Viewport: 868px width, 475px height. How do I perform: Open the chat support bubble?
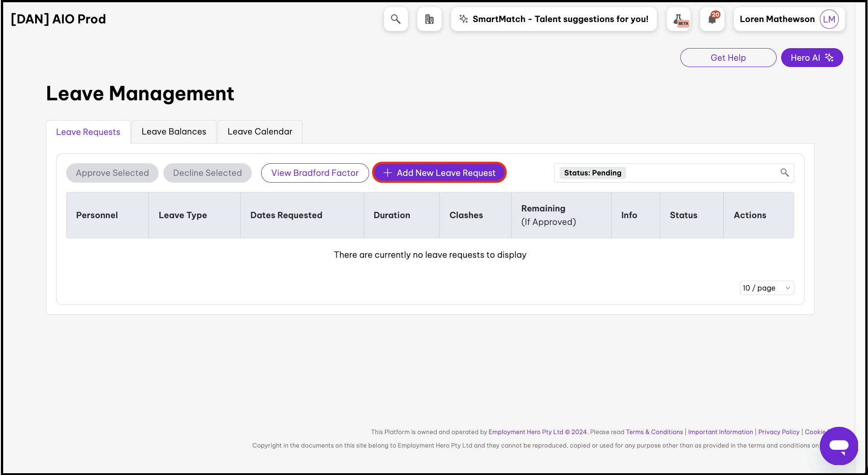point(839,446)
